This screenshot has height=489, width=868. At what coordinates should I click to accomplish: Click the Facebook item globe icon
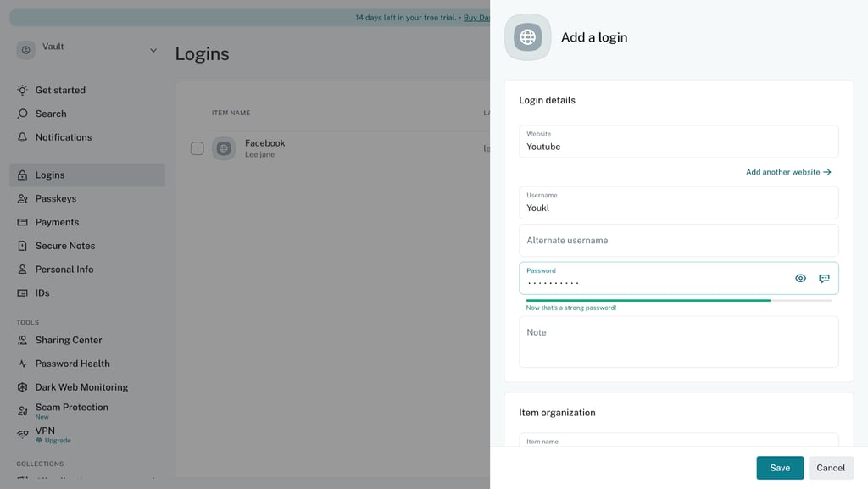(224, 148)
